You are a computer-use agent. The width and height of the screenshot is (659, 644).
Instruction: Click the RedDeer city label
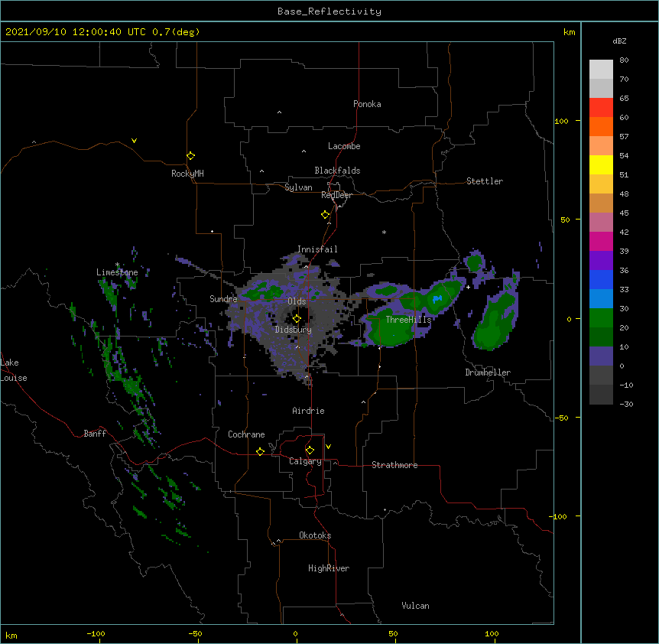coord(336,195)
